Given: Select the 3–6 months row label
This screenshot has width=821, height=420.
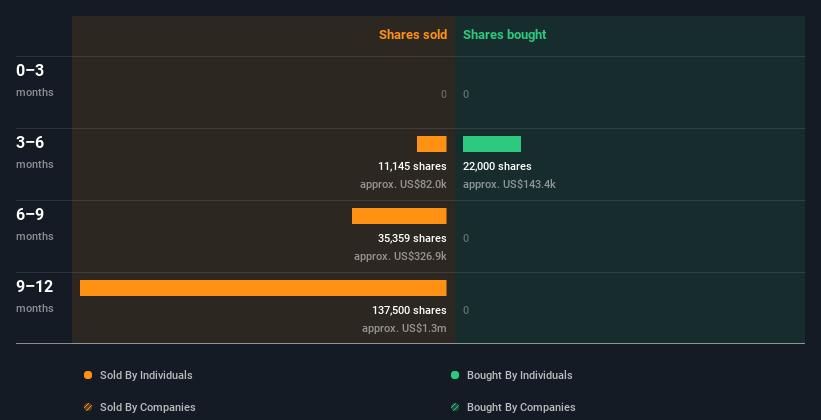Looking at the screenshot, I should (35, 152).
